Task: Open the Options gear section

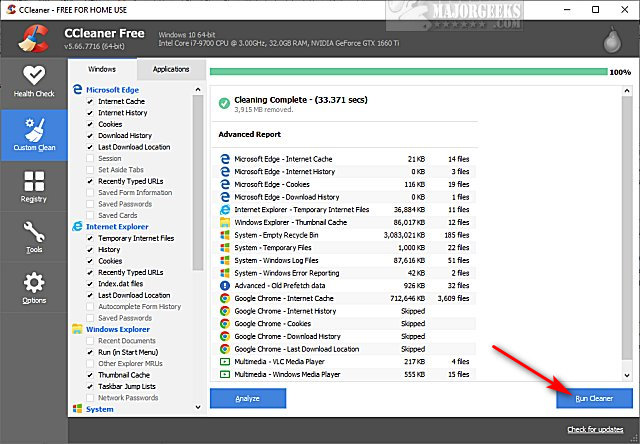Action: (x=34, y=288)
